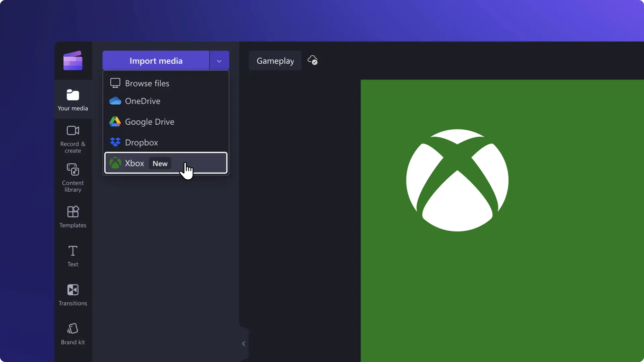Select the Brand Kit panel icon
The width and height of the screenshot is (644, 362).
(72, 334)
